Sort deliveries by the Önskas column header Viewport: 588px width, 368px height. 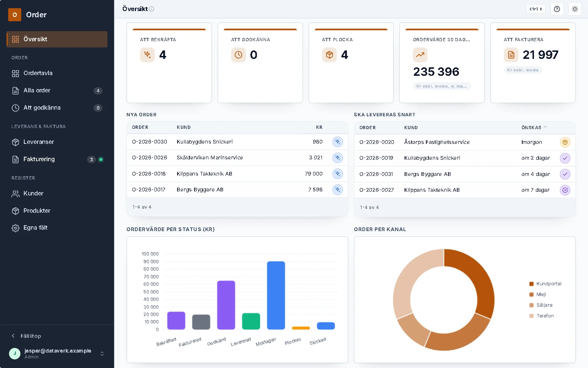point(534,127)
